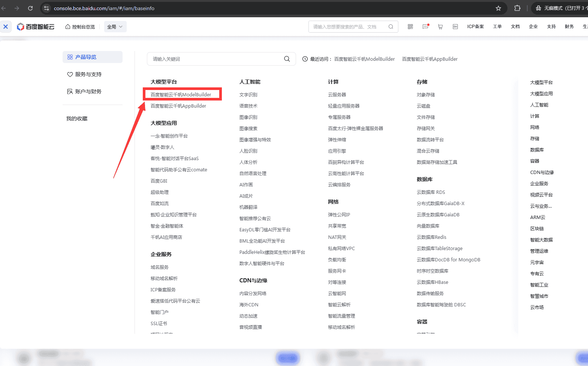Image resolution: width=588 pixels, height=366 pixels.
Task: Open 我的收藏 in the sidebar
Action: point(77,118)
